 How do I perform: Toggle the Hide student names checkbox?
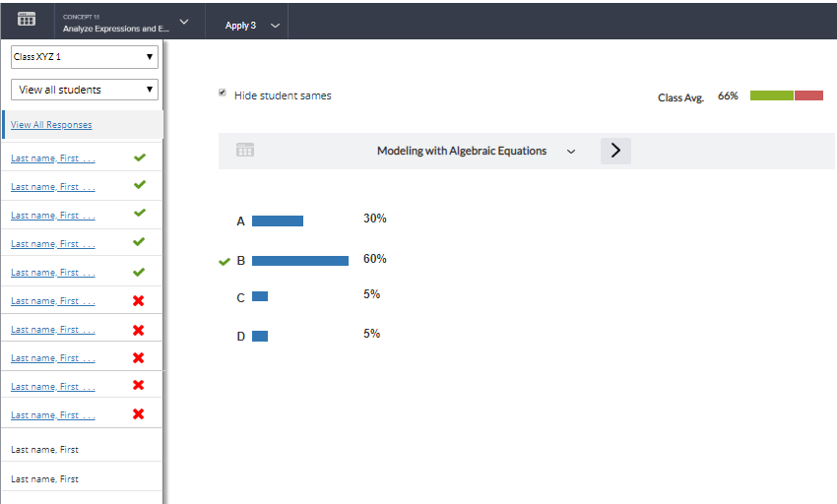[223, 94]
